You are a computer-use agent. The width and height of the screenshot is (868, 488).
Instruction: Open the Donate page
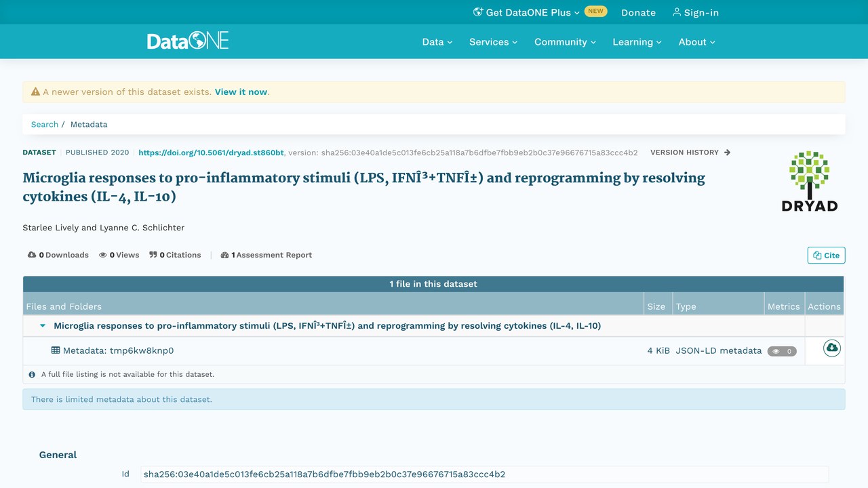tap(639, 12)
